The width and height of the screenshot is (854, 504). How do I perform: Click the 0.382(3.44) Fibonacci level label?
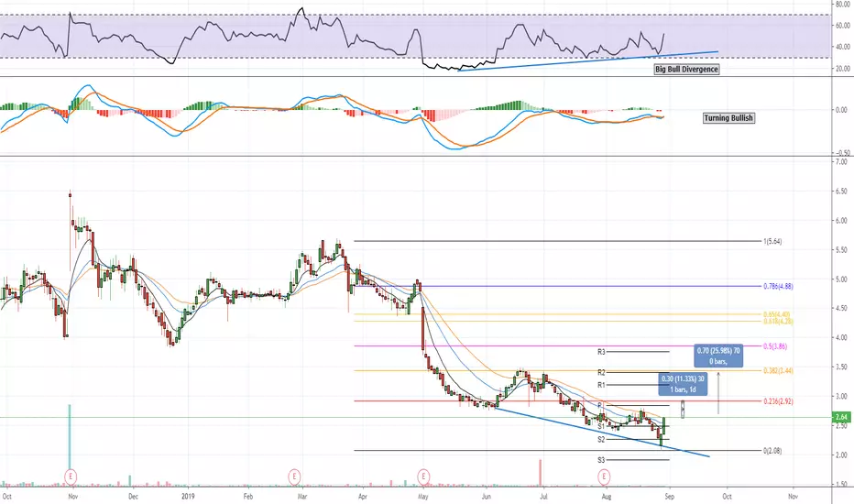click(x=778, y=371)
